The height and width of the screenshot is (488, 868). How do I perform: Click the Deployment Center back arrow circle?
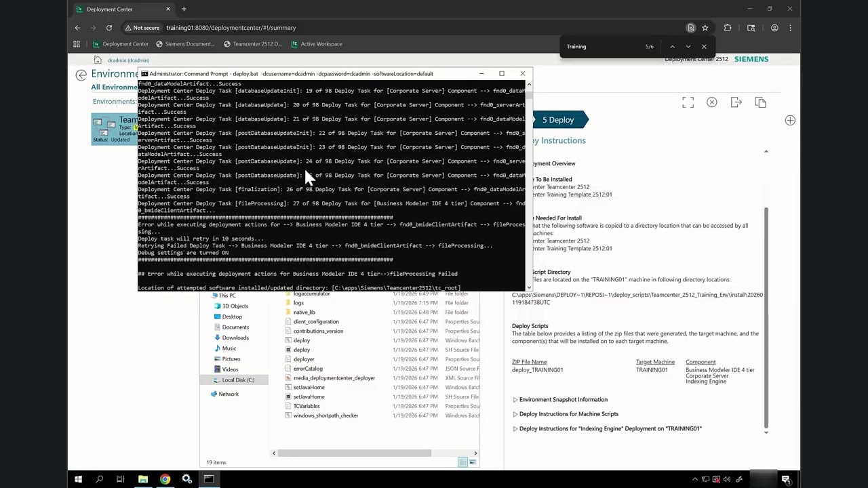tap(81, 75)
